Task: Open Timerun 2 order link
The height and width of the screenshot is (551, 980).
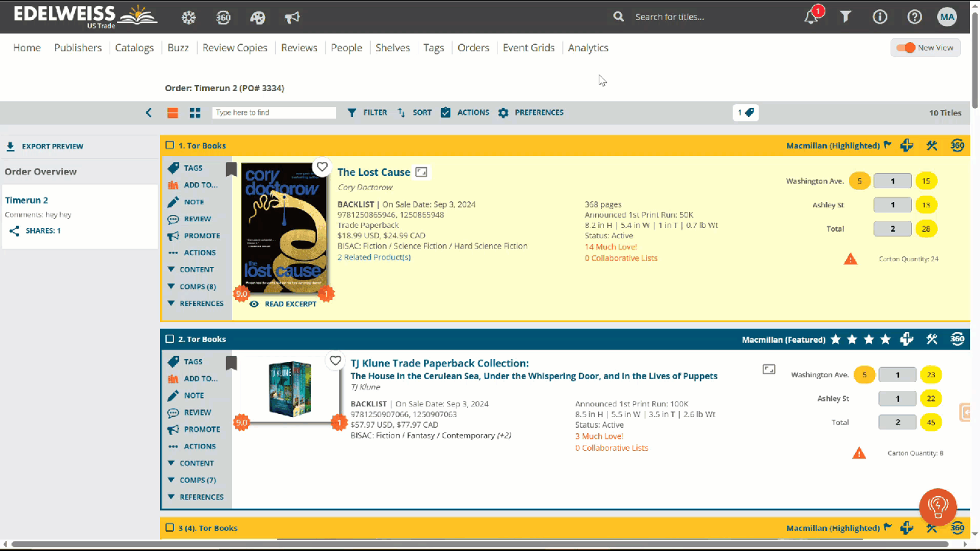Action: tap(27, 201)
